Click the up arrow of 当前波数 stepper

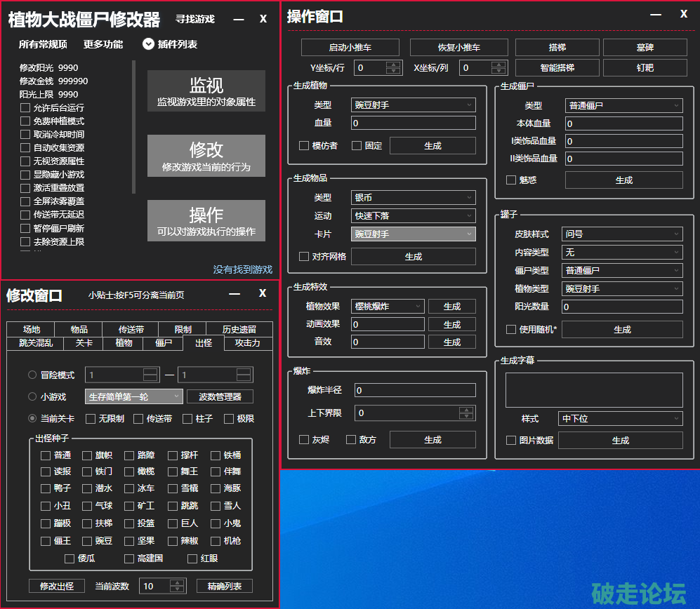[x=178, y=582]
